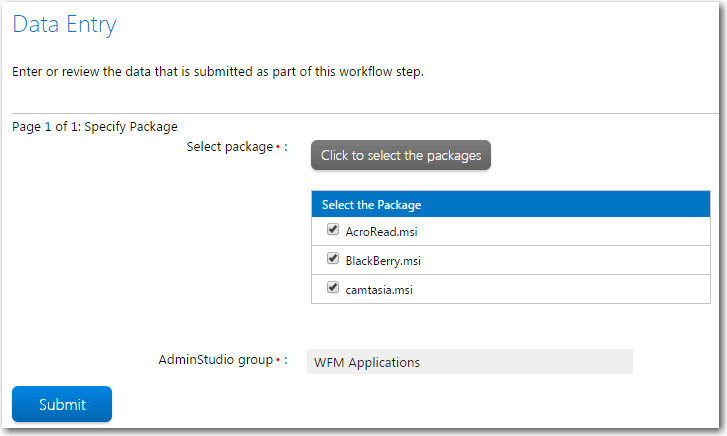Toggle the BlackBerry.msi checkbox
The width and height of the screenshot is (727, 436).
tap(333, 258)
